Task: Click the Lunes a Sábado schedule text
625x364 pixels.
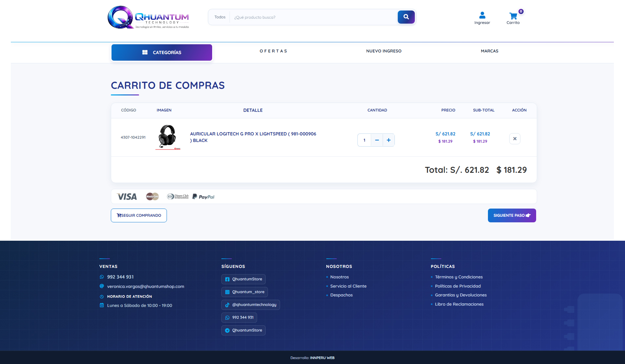Action: click(x=140, y=306)
